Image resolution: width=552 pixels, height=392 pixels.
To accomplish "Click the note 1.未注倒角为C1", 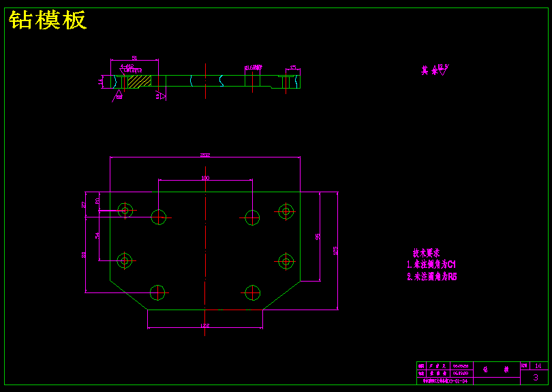I will [431, 265].
